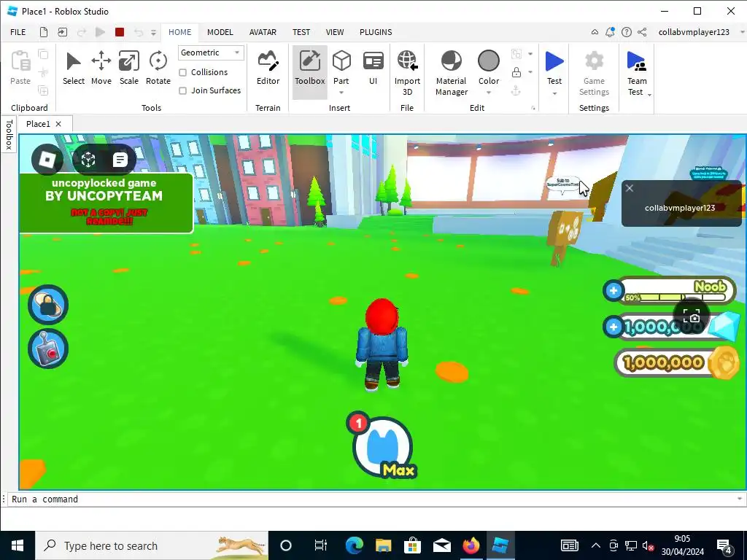
Task: Choose the Scale tool
Action: coord(128,68)
